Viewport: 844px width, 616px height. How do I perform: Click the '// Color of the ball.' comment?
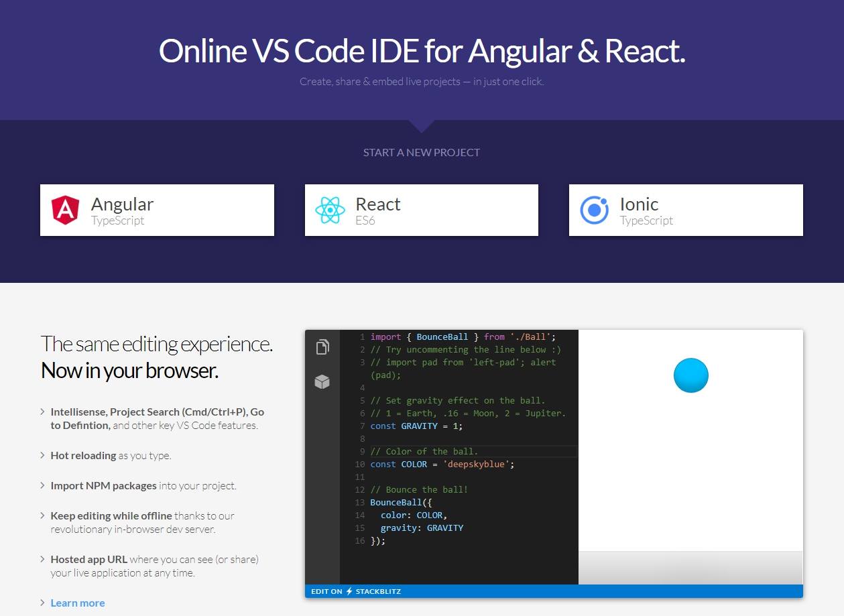click(x=424, y=451)
